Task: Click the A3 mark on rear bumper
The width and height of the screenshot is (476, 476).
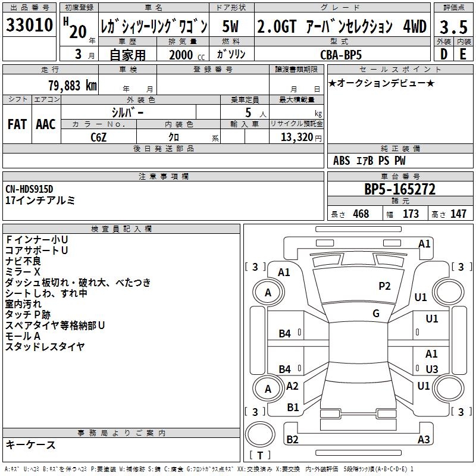Action: 424,439
